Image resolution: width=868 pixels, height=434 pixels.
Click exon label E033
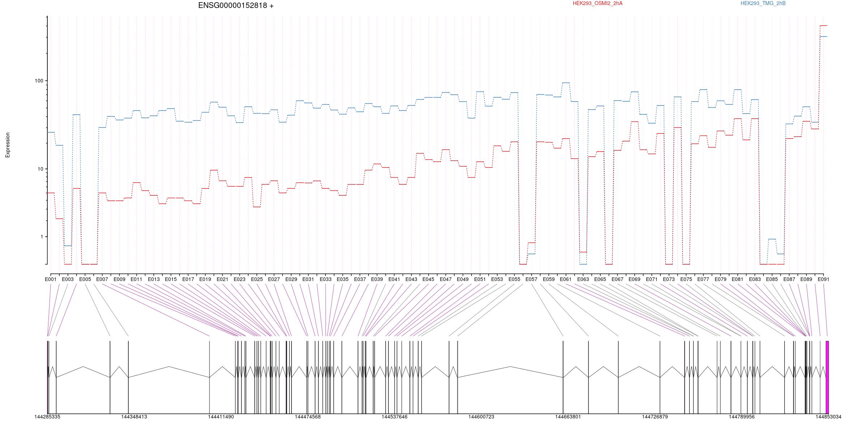[325, 279]
